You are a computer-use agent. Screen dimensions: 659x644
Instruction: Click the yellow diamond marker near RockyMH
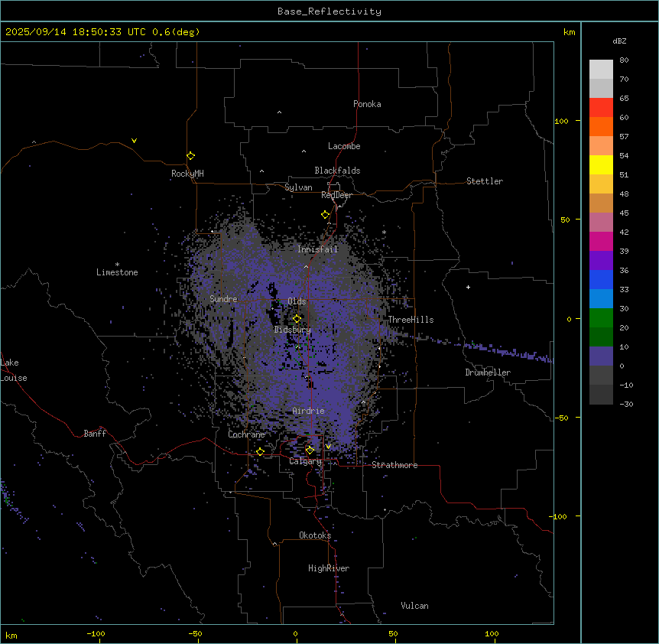point(190,156)
